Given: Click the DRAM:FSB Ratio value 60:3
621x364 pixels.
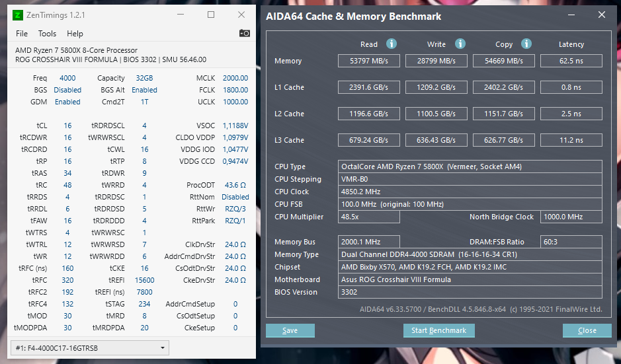Looking at the screenshot, I should (x=571, y=242).
